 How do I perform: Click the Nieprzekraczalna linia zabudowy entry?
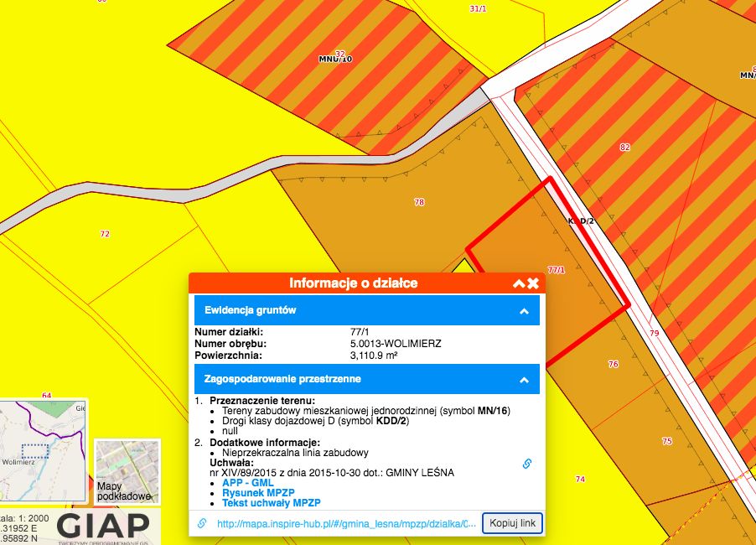click(295, 453)
